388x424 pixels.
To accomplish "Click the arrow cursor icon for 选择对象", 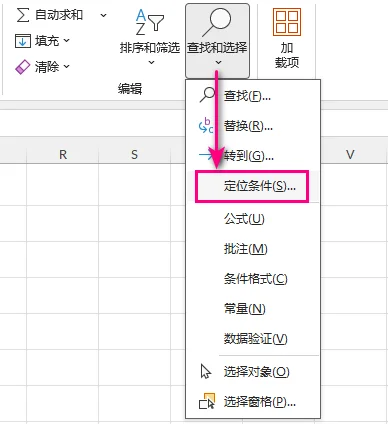I will 206,371.
